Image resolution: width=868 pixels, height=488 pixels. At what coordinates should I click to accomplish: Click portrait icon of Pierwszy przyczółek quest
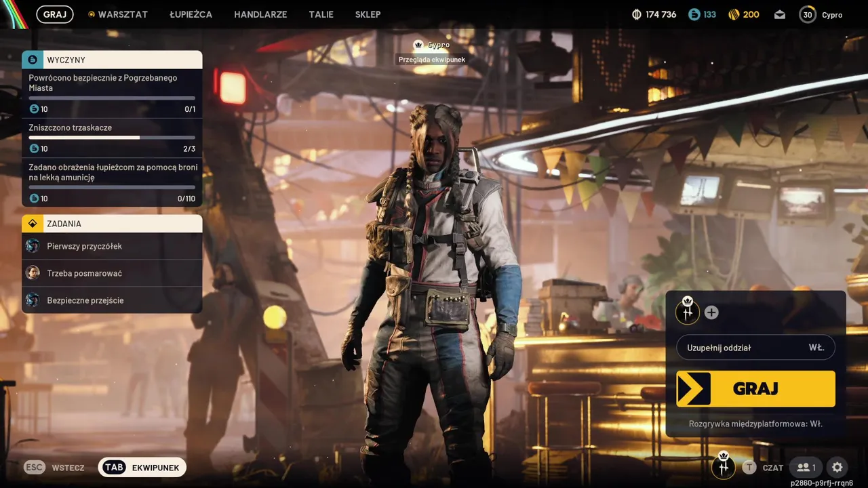(x=33, y=246)
